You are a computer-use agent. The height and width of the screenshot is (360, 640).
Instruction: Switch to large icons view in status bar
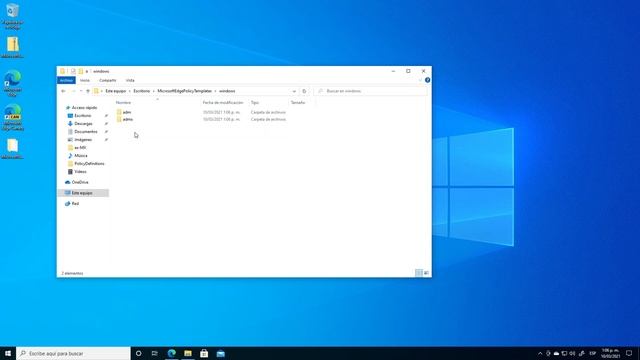pyautogui.click(x=426, y=273)
